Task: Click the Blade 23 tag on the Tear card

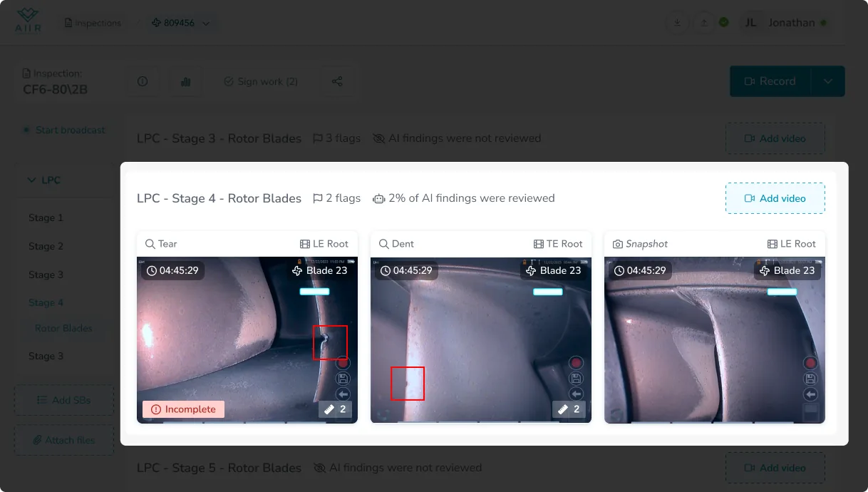Action: click(320, 270)
